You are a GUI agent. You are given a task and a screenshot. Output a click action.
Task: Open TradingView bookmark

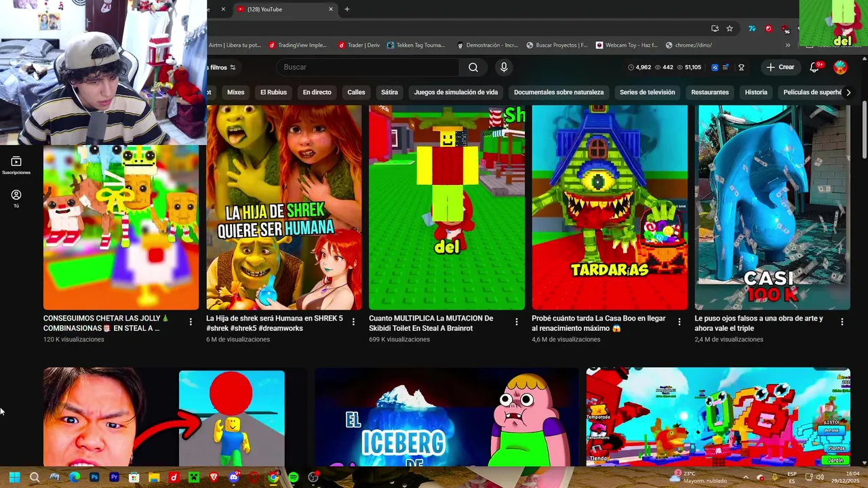tap(297, 45)
